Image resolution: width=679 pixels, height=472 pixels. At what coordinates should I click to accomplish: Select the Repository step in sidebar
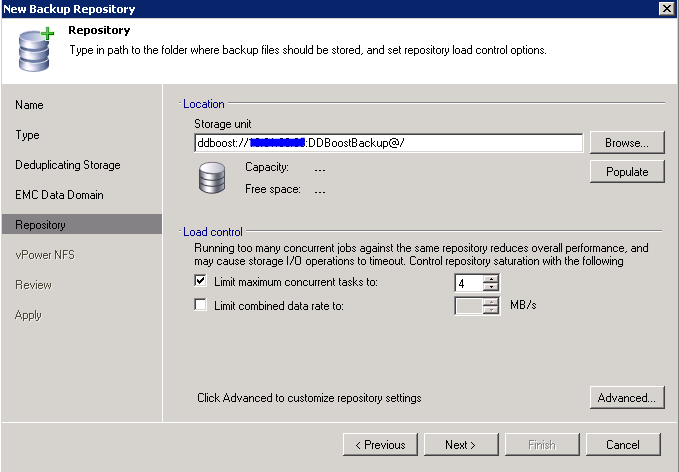(41, 225)
